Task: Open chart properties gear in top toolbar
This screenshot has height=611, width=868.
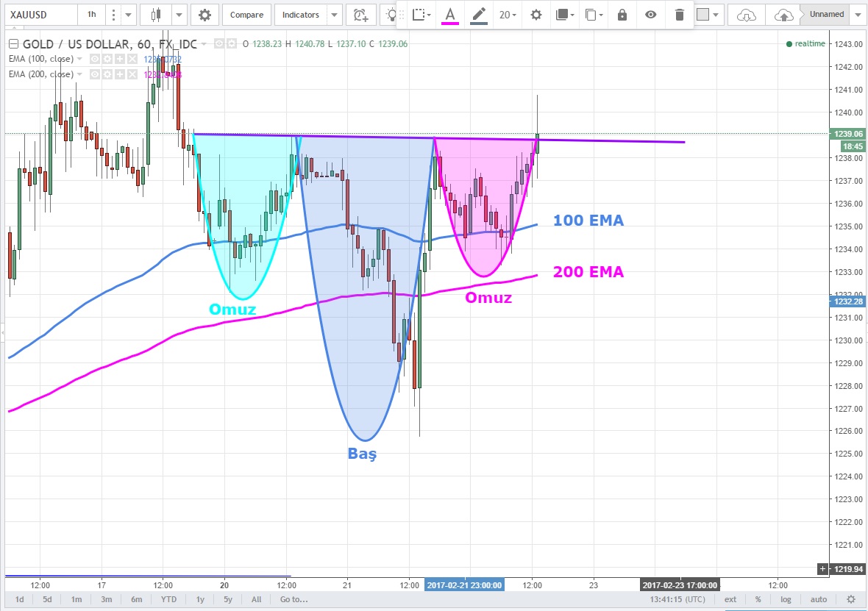Action: point(204,15)
